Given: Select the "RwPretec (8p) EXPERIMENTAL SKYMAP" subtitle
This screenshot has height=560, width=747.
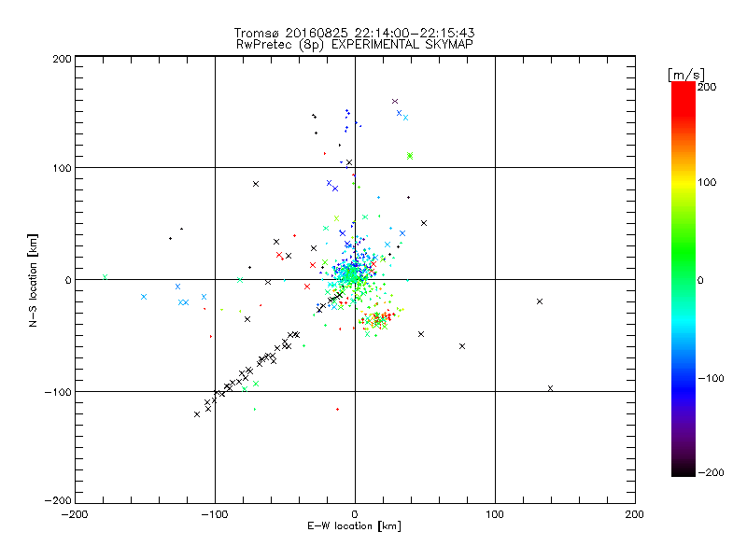Looking at the screenshot, I should coord(355,45).
